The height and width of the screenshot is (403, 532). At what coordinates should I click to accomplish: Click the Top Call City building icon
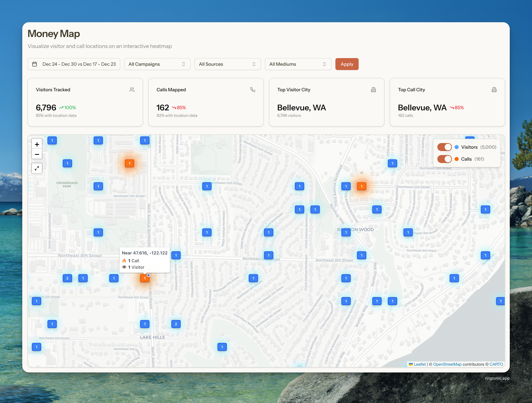(x=494, y=90)
